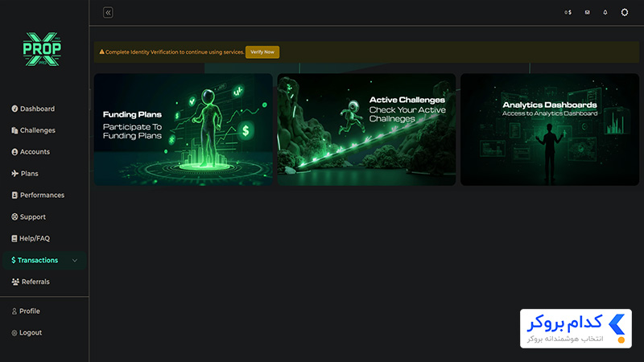Expand the Transactions submenu chevron
The height and width of the screenshot is (362, 644).
[75, 260]
